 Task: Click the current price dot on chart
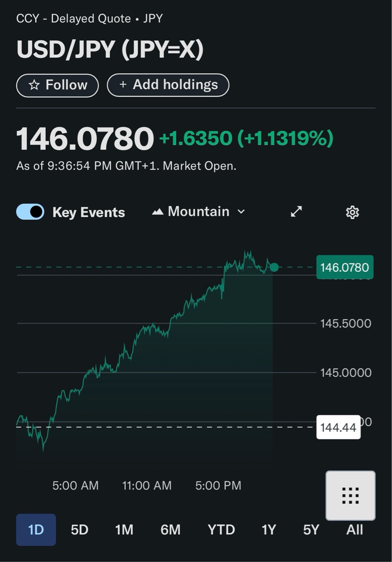[x=274, y=267]
